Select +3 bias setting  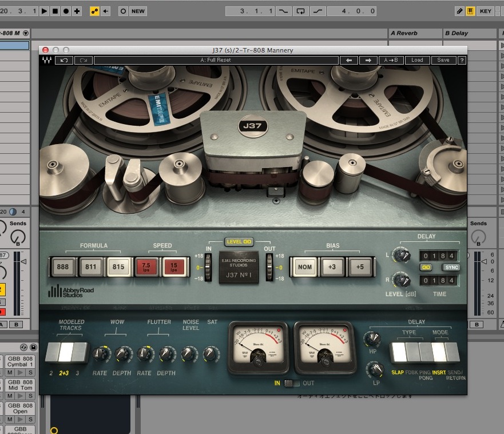pyautogui.click(x=332, y=266)
